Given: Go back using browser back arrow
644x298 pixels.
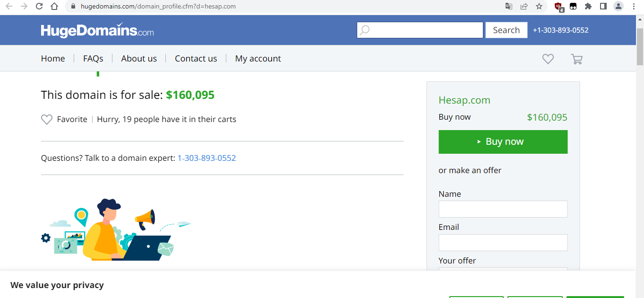Looking at the screenshot, I should 9,7.
